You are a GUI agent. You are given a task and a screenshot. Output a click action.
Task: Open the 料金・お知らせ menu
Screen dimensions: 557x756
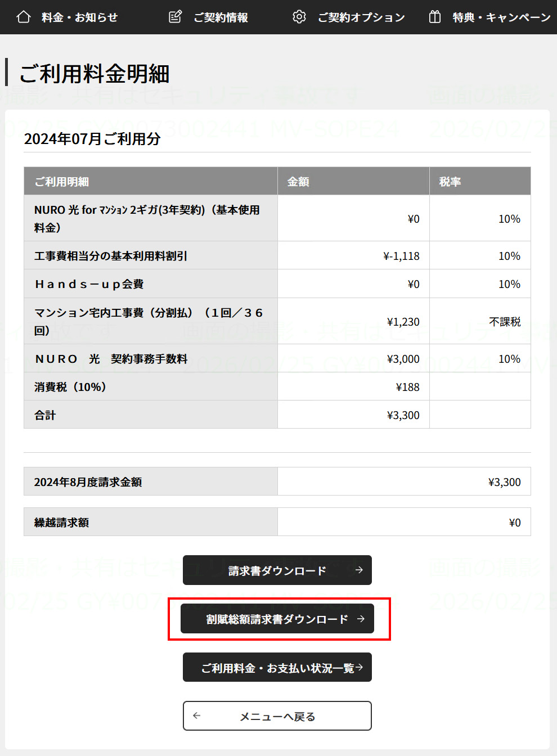click(79, 17)
